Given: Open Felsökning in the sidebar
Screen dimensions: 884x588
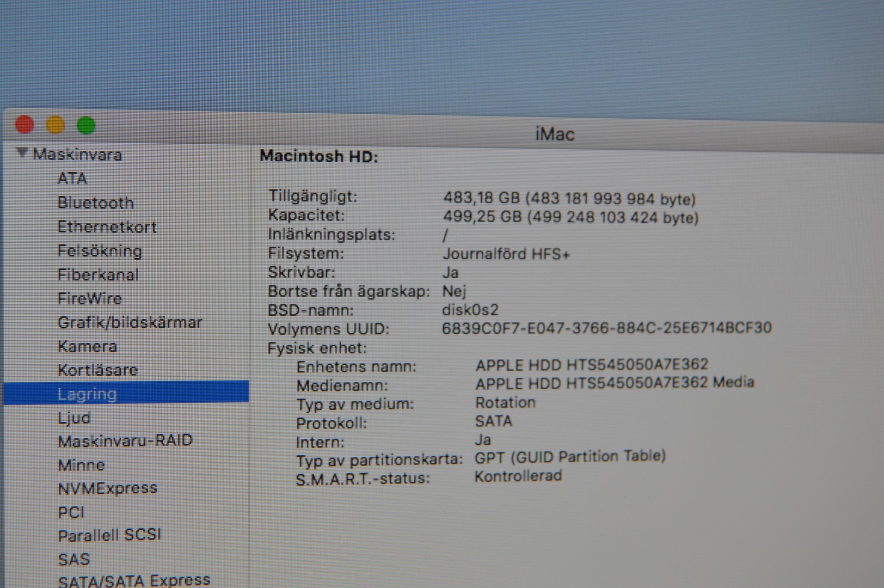Looking at the screenshot, I should point(100,250).
